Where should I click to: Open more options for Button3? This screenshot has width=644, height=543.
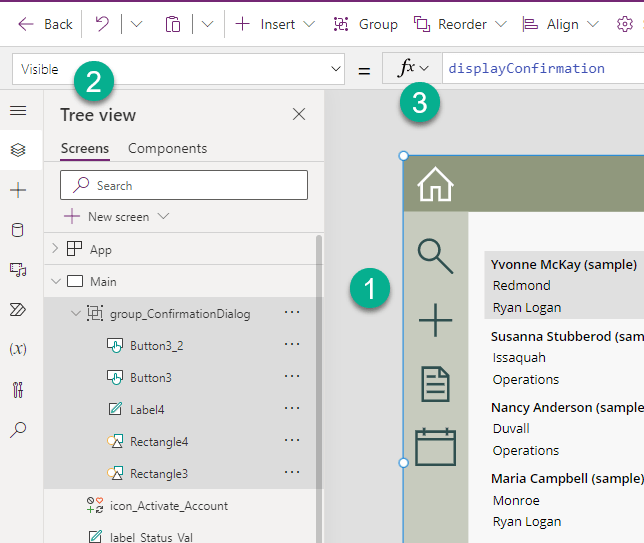pyautogui.click(x=292, y=377)
